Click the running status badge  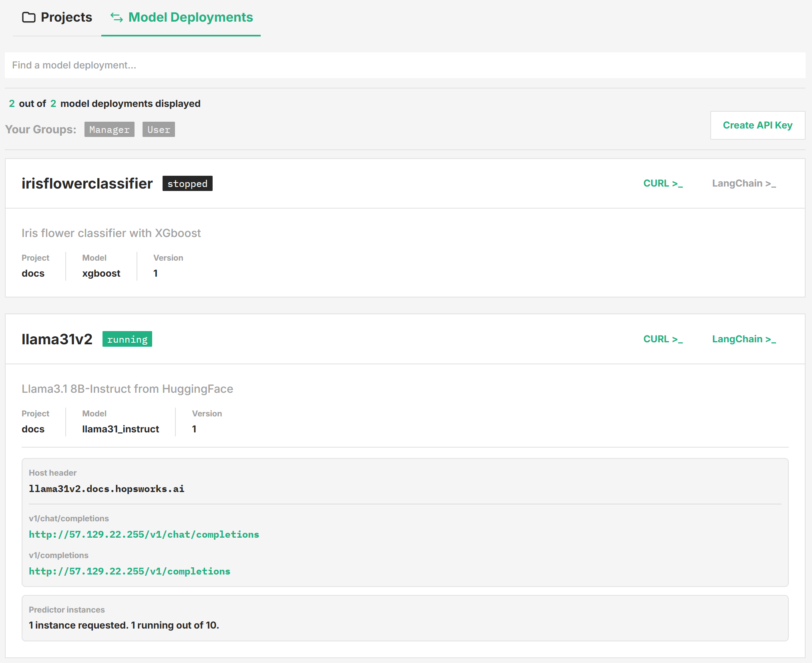pos(127,340)
